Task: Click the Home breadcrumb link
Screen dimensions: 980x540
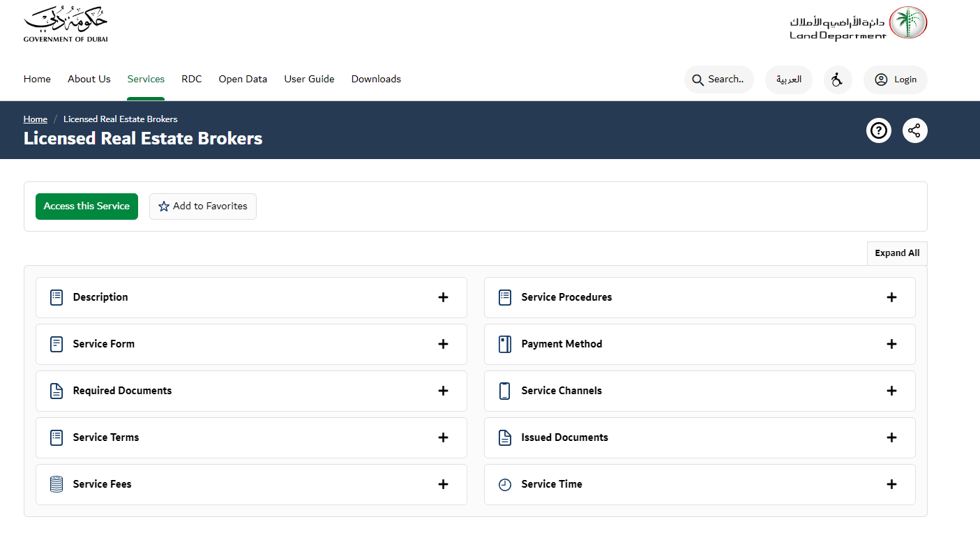Action: (x=36, y=119)
